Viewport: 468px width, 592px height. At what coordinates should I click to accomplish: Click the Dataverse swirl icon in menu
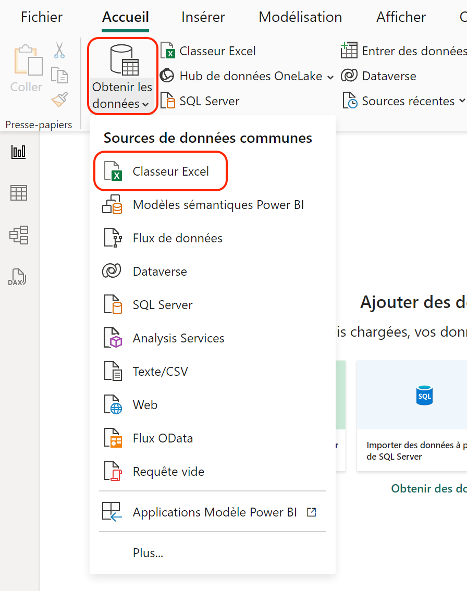click(112, 271)
